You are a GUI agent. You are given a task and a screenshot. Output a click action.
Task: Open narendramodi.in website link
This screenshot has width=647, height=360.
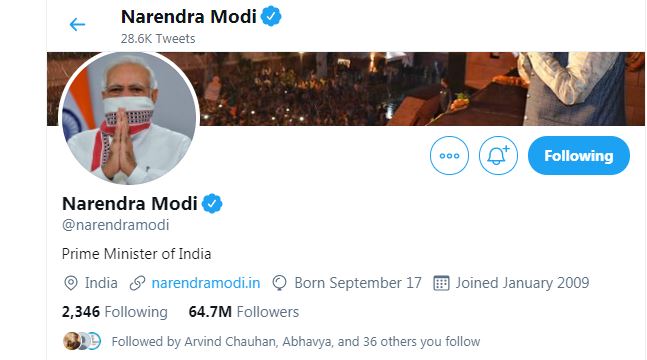pyautogui.click(x=206, y=283)
